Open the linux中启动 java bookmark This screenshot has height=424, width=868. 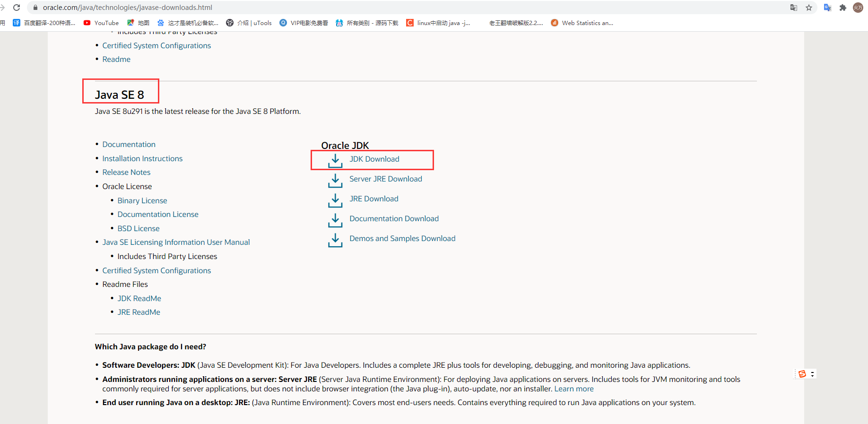pos(438,23)
